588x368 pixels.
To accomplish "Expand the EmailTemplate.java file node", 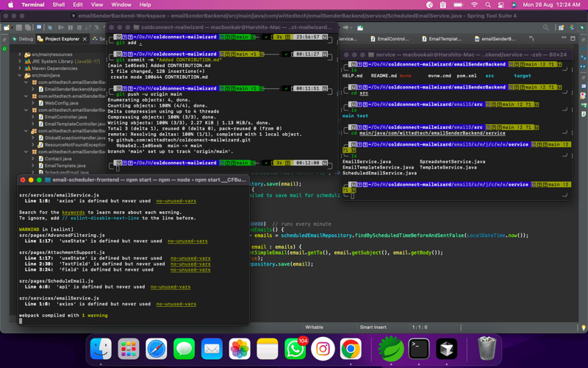I will pos(33,166).
